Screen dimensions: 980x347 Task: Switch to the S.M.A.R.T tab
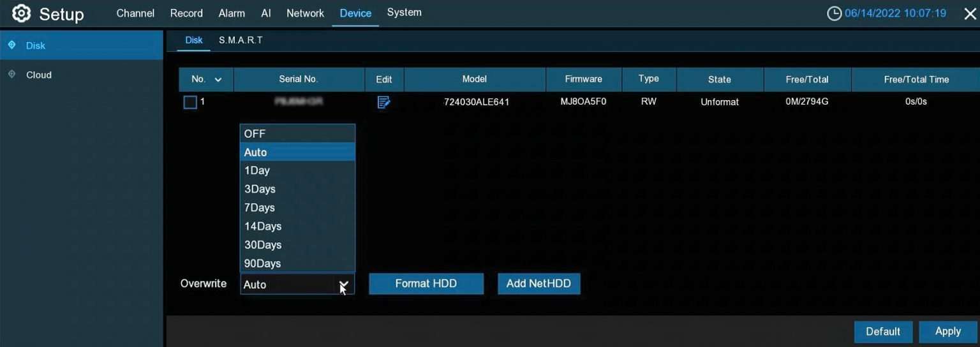[x=241, y=40]
